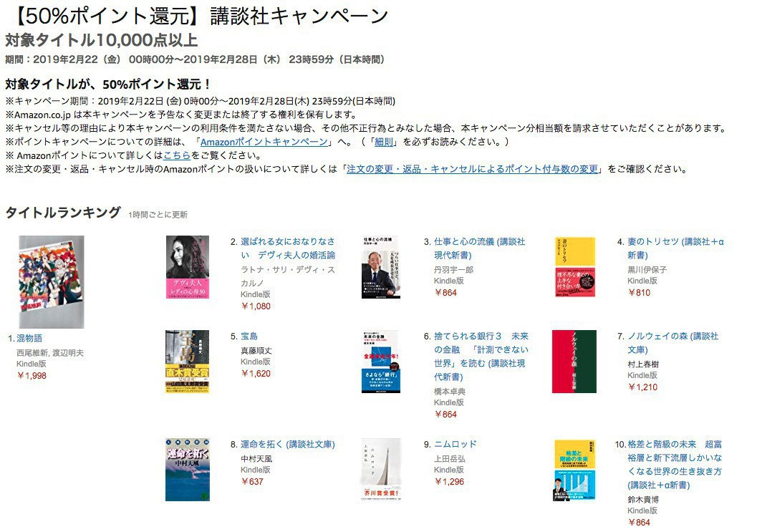This screenshot has height=532, width=762.
Task: Select the 仕事と心の流儀 cover thumbnail
Action: pos(381,267)
